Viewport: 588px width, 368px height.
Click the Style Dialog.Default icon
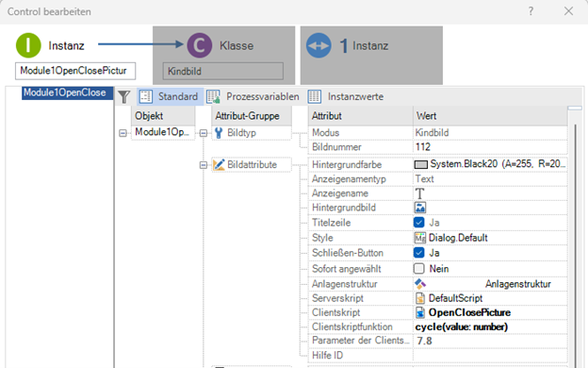420,238
